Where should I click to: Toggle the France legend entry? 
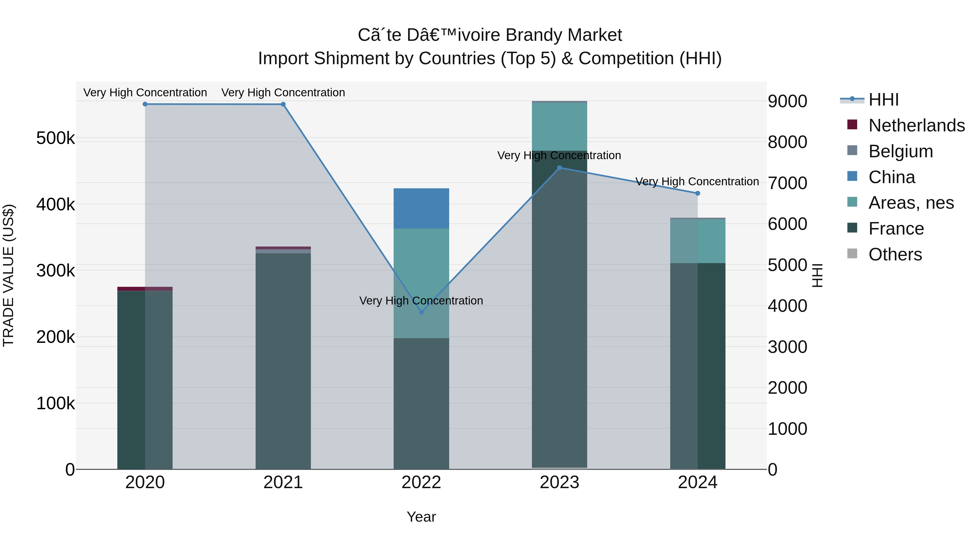coord(885,228)
